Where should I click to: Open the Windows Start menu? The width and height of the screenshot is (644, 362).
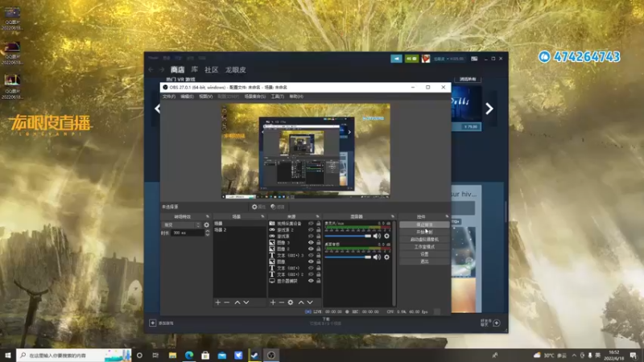(x=8, y=355)
